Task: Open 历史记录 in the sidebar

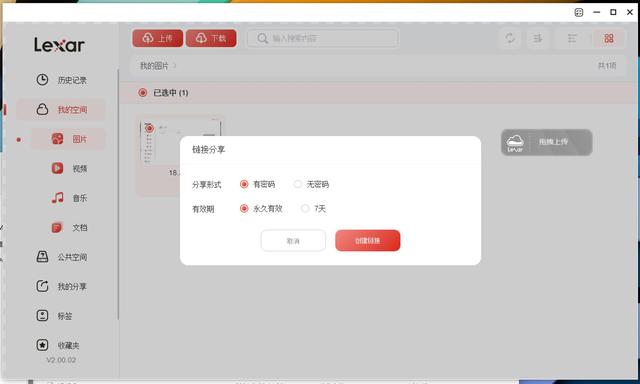Action: (61, 80)
